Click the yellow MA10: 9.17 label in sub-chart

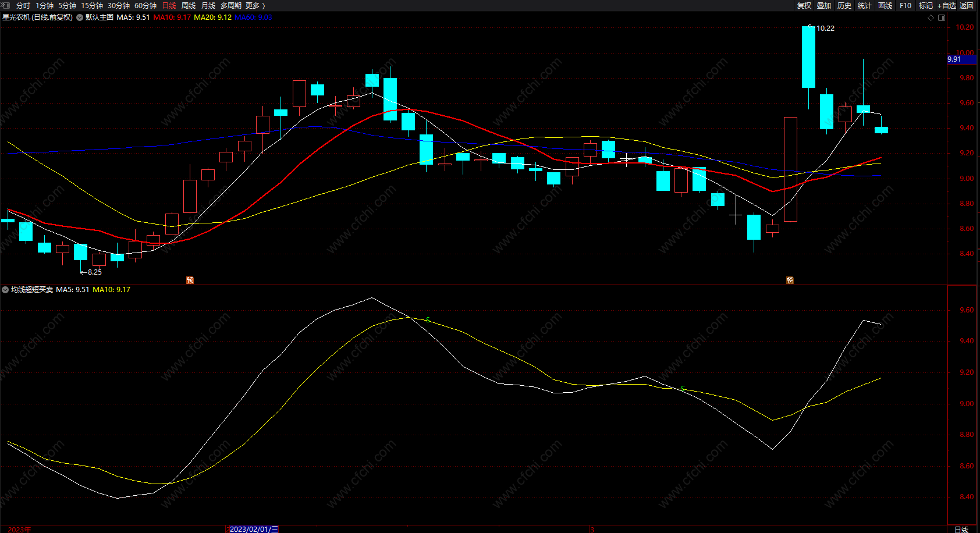112,290
